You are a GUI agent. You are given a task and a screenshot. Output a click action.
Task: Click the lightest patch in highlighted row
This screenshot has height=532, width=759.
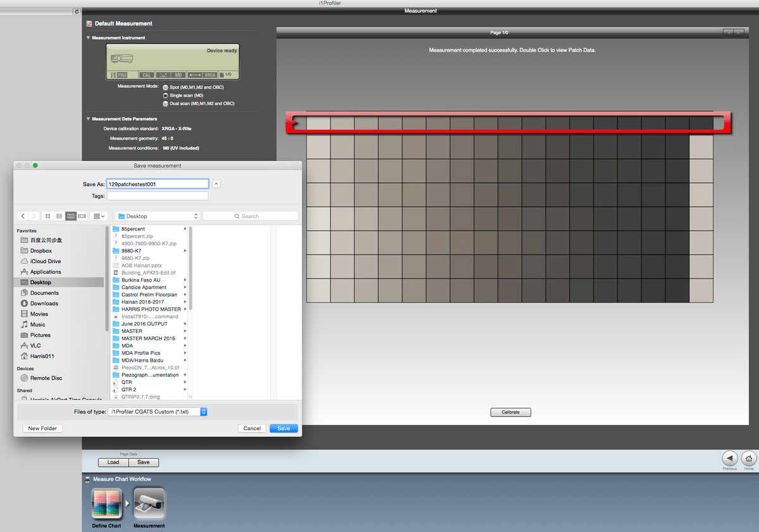coord(318,123)
